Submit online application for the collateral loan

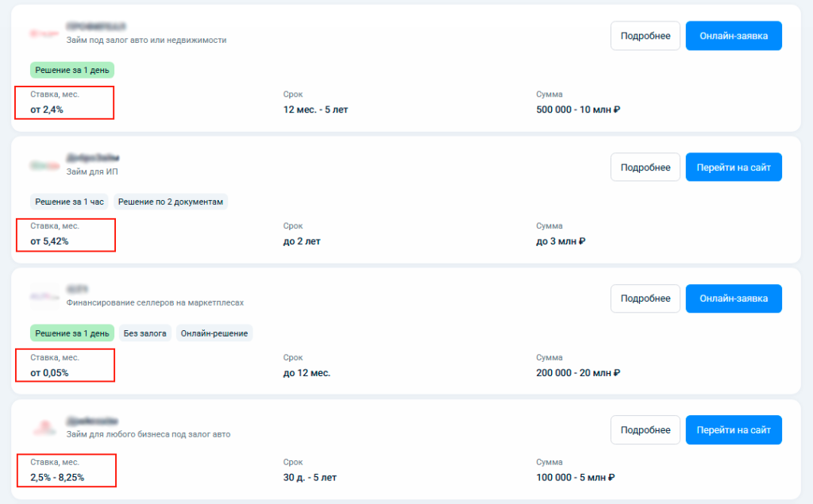tap(734, 36)
